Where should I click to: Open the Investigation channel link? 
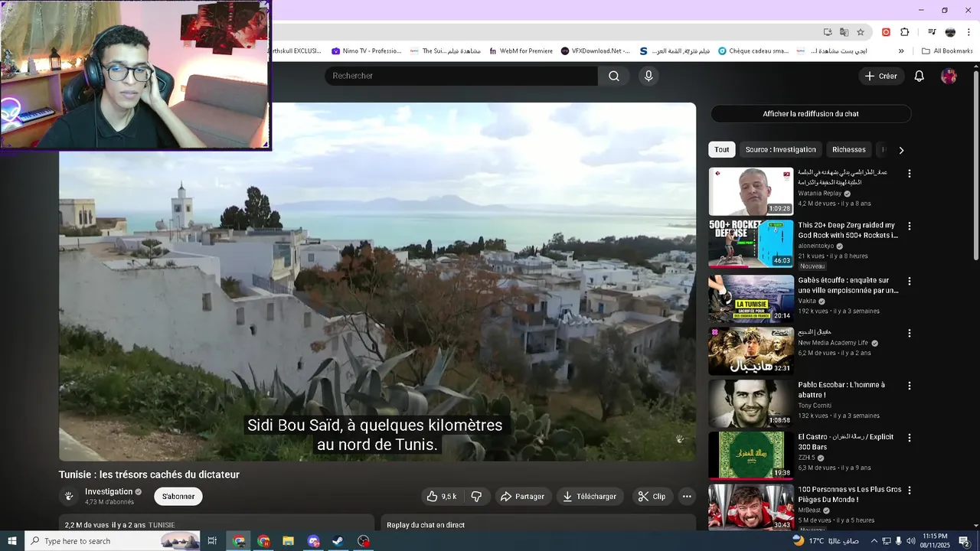(x=109, y=491)
